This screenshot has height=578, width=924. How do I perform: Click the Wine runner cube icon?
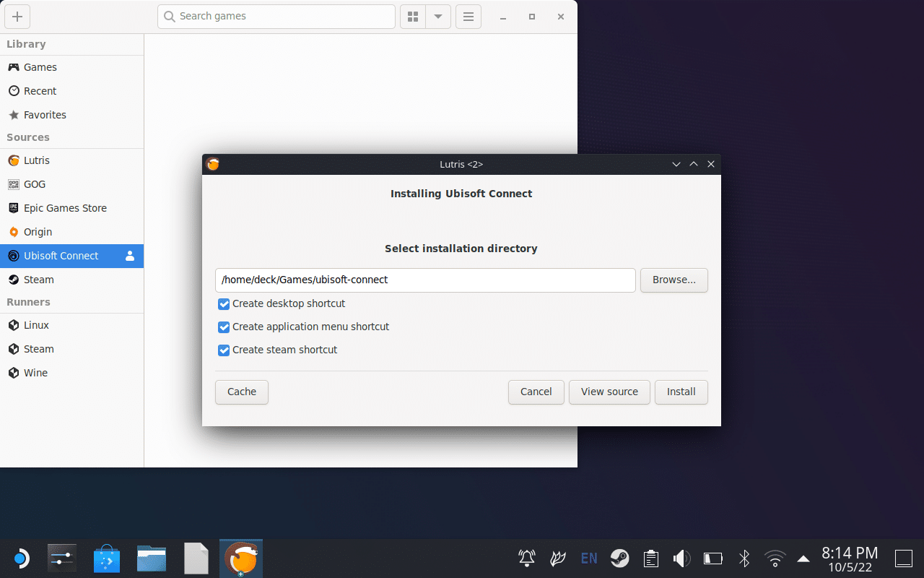pyautogui.click(x=13, y=373)
